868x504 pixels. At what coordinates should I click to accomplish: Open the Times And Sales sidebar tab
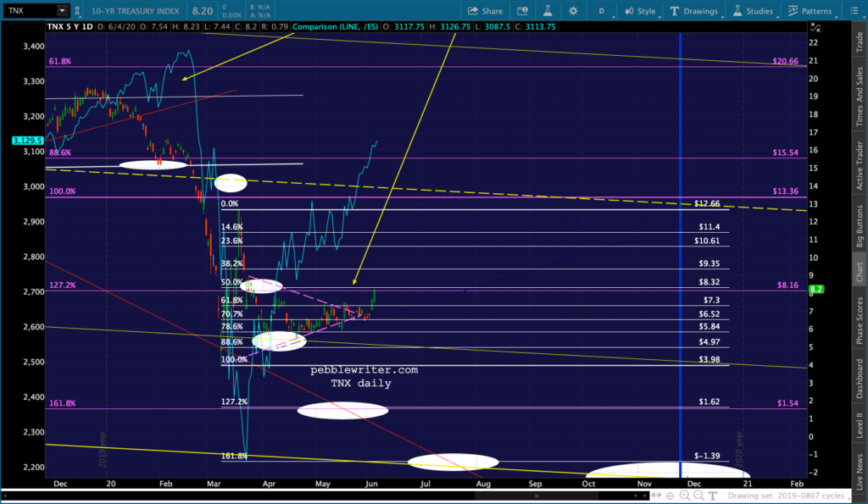860,97
